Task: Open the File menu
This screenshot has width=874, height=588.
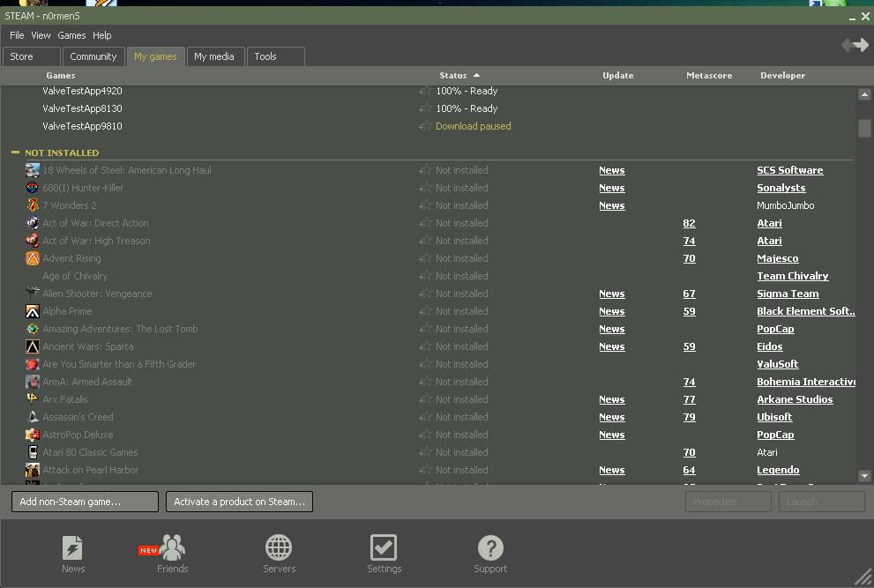Action: (17, 35)
